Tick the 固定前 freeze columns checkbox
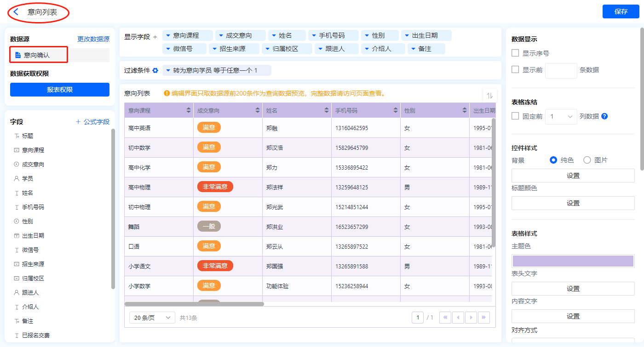 click(515, 116)
